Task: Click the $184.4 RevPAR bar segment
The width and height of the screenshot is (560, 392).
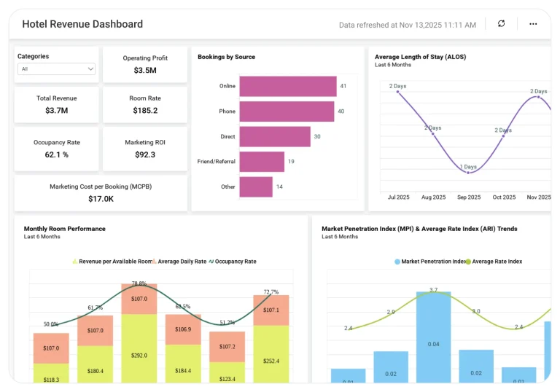Action: [x=183, y=364]
